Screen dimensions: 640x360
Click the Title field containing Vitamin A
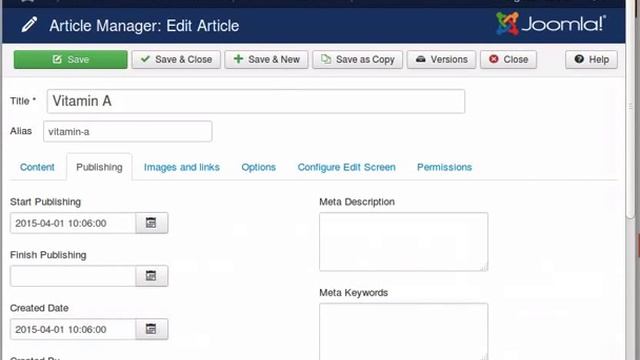256,101
